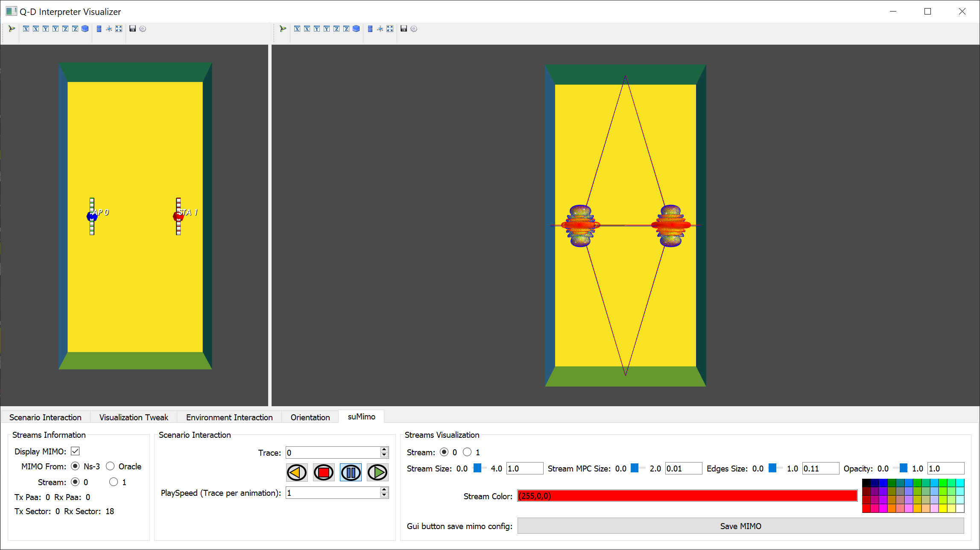The height and width of the screenshot is (550, 980).
Task: Click the save icon in the left toolbar
Action: point(132,29)
